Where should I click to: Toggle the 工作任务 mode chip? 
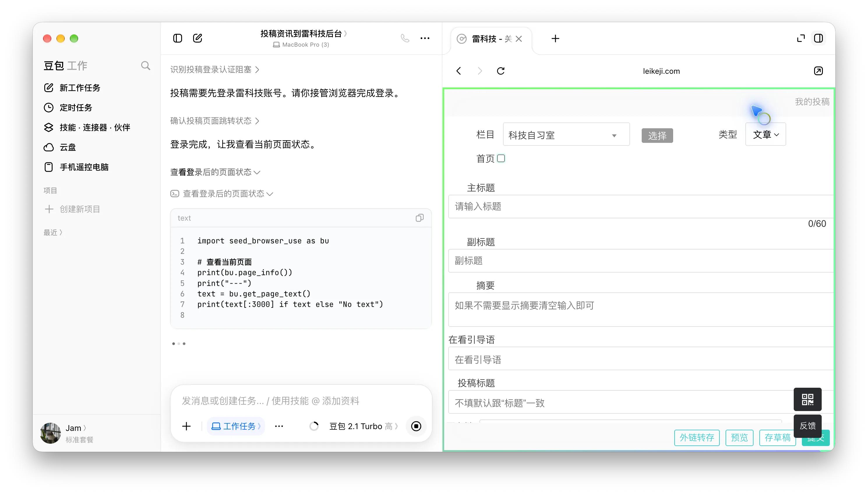tap(236, 426)
